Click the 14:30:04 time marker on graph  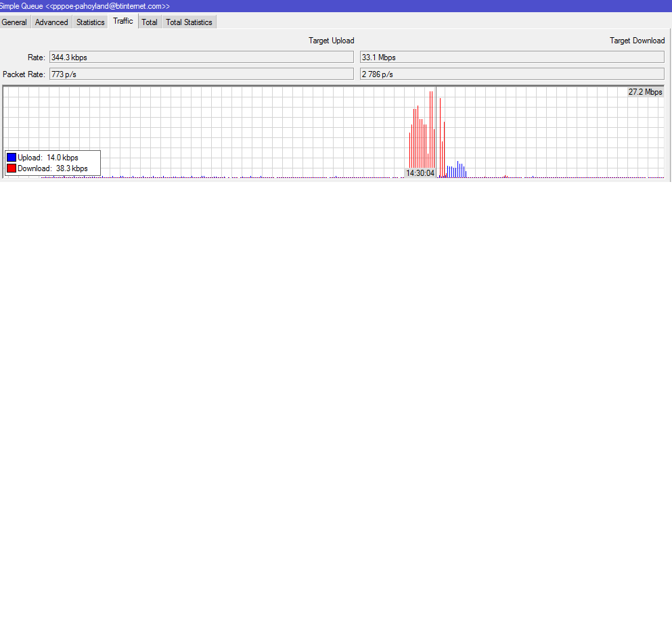click(x=420, y=173)
